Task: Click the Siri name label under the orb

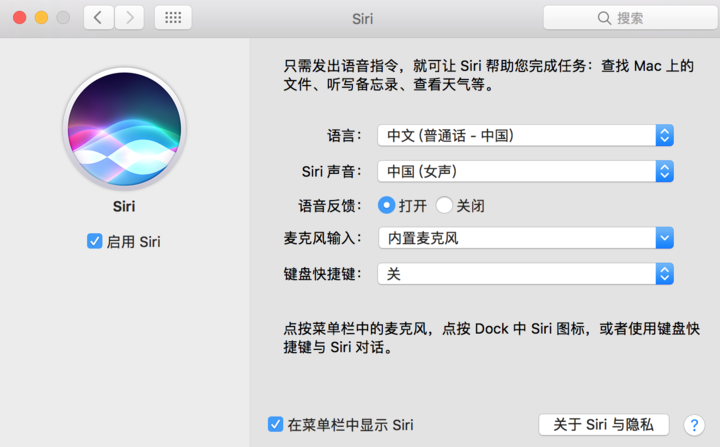Action: point(124,206)
